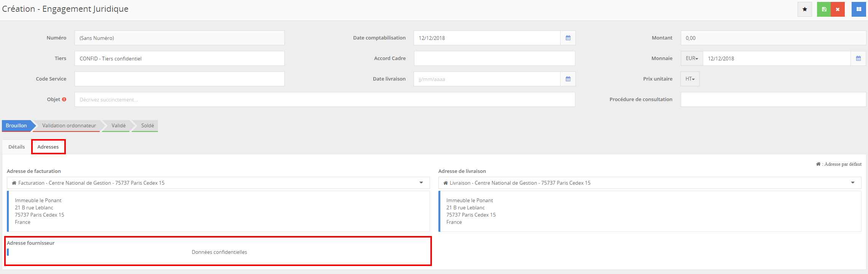
Task: Click the Accord Cadre input field
Action: pos(494,59)
